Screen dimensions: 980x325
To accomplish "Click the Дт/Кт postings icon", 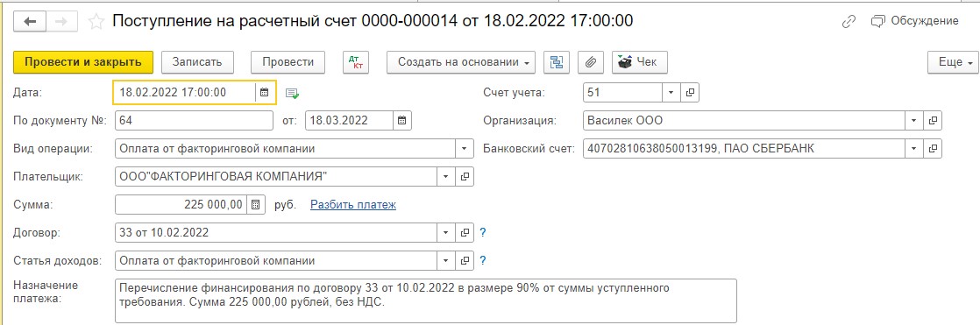I will 356,62.
